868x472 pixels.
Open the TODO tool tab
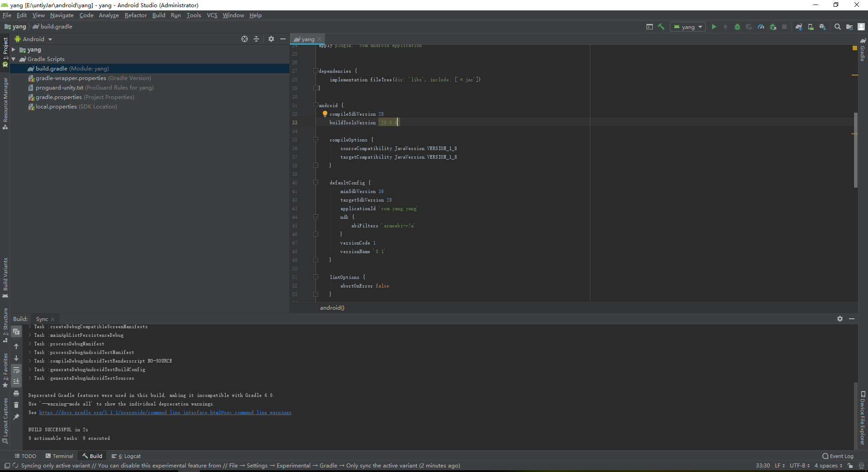(x=25, y=456)
